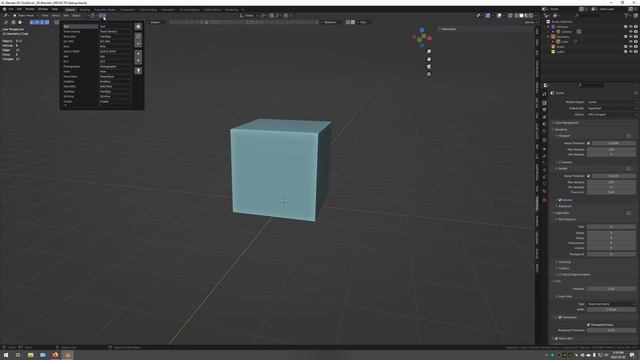
Task: Toggle film Transparent checkbox
Action: coord(560,317)
